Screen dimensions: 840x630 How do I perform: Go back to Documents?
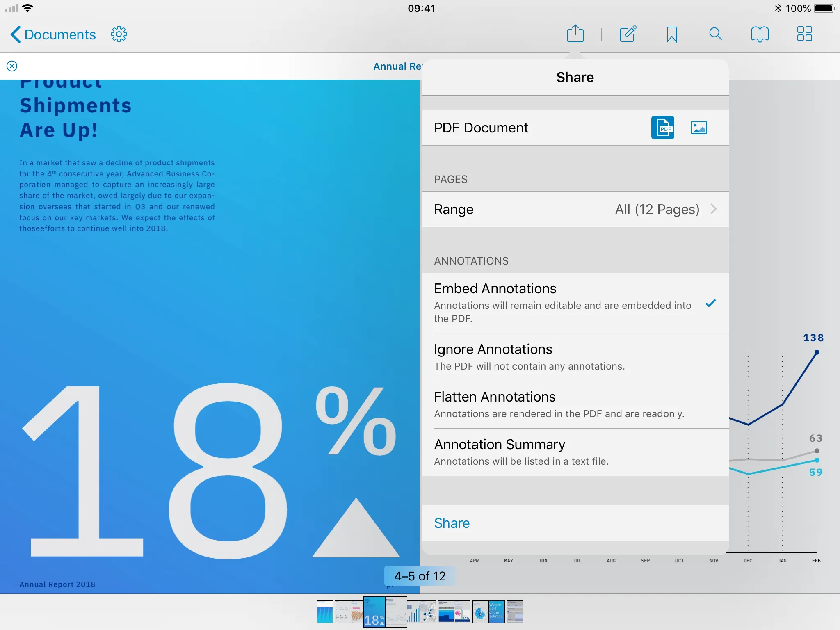(x=53, y=34)
